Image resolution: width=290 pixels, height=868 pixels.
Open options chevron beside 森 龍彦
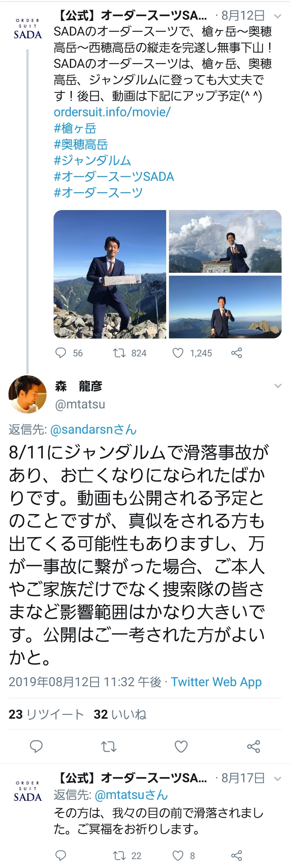[x=278, y=386]
